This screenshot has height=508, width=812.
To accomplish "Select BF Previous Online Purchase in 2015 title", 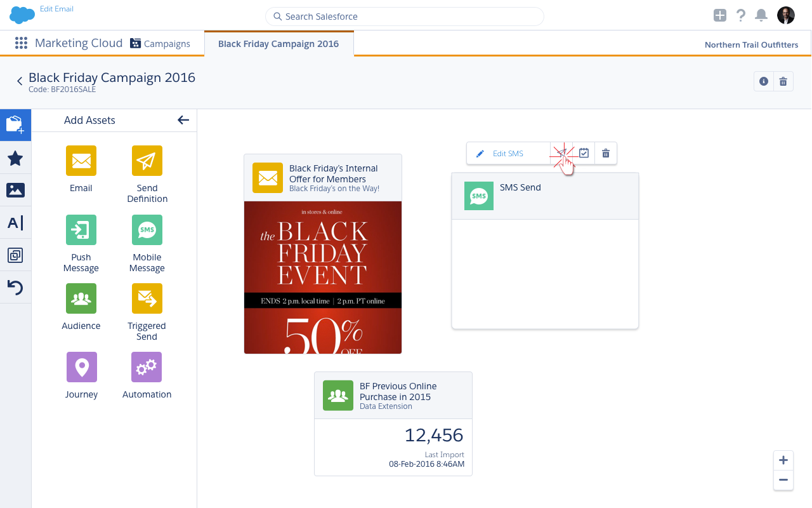I will click(x=398, y=391).
